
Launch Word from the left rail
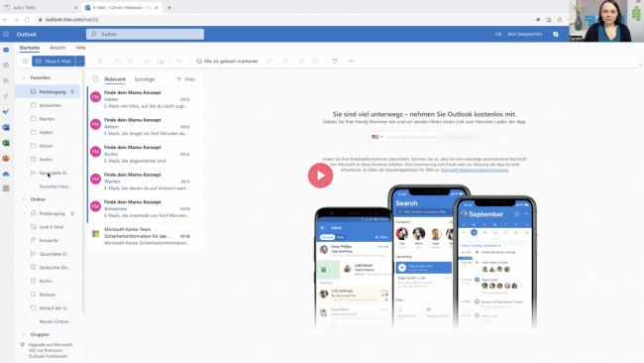pos(6,127)
